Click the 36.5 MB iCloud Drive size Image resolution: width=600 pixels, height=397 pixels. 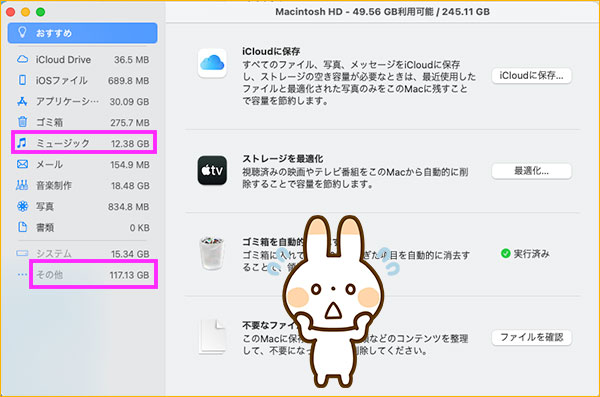pos(132,60)
